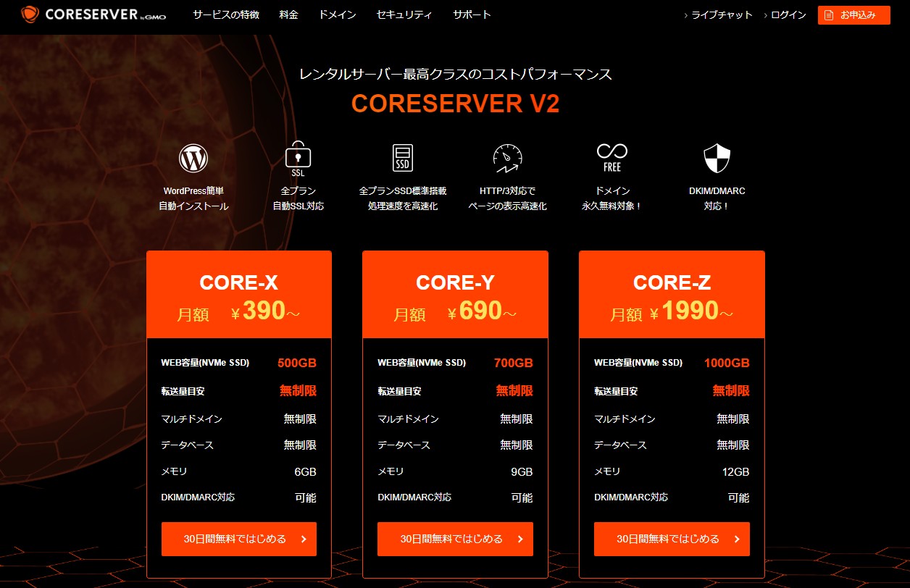
Task: Click the HTTP/3 speedometer icon
Action: click(x=507, y=158)
